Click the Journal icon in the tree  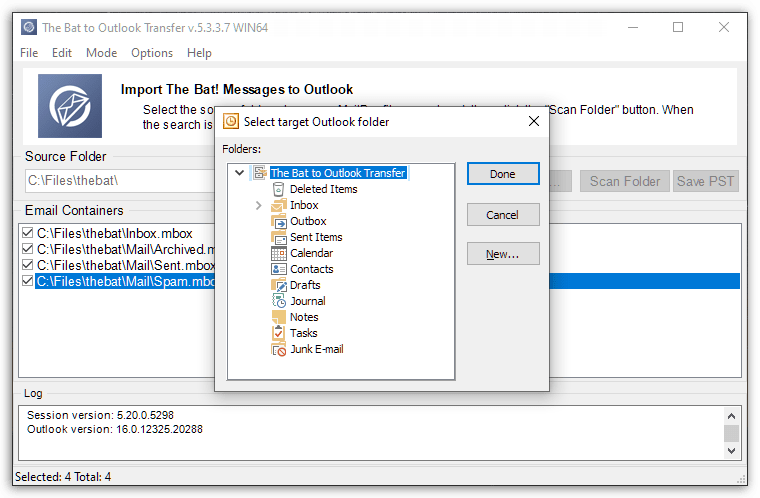coord(278,301)
